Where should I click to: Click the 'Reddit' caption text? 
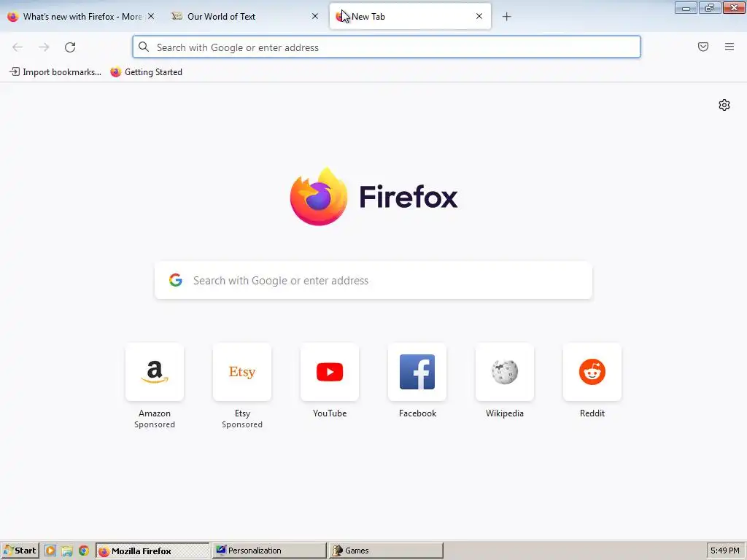(x=592, y=413)
